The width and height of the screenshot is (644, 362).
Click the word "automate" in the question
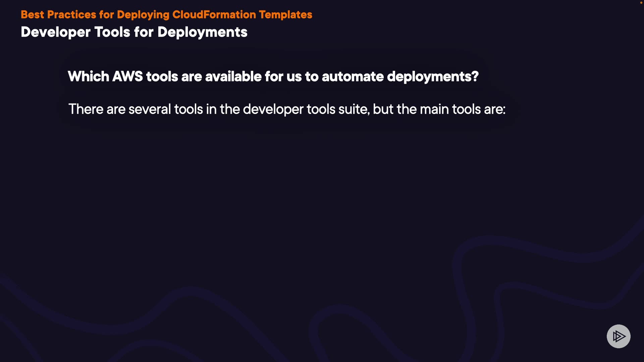(353, 77)
